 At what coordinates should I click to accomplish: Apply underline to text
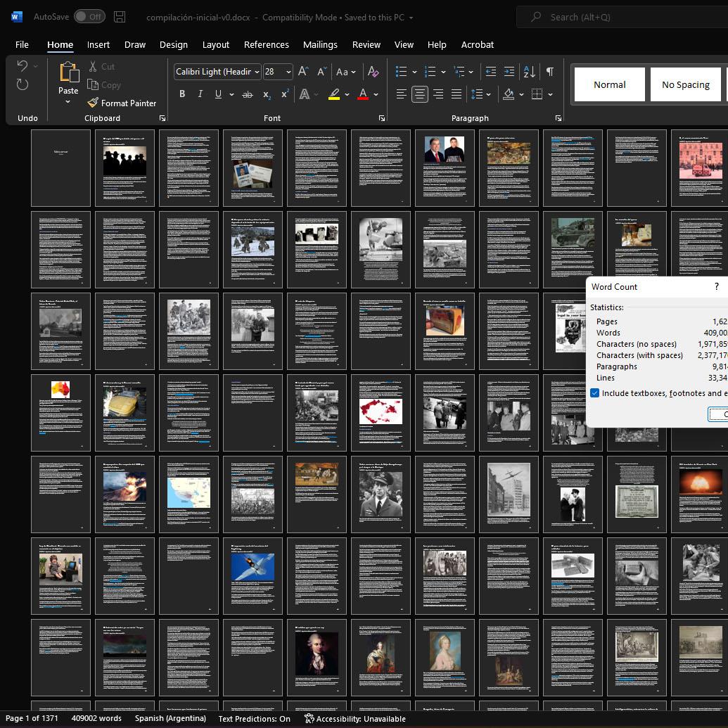[218, 94]
